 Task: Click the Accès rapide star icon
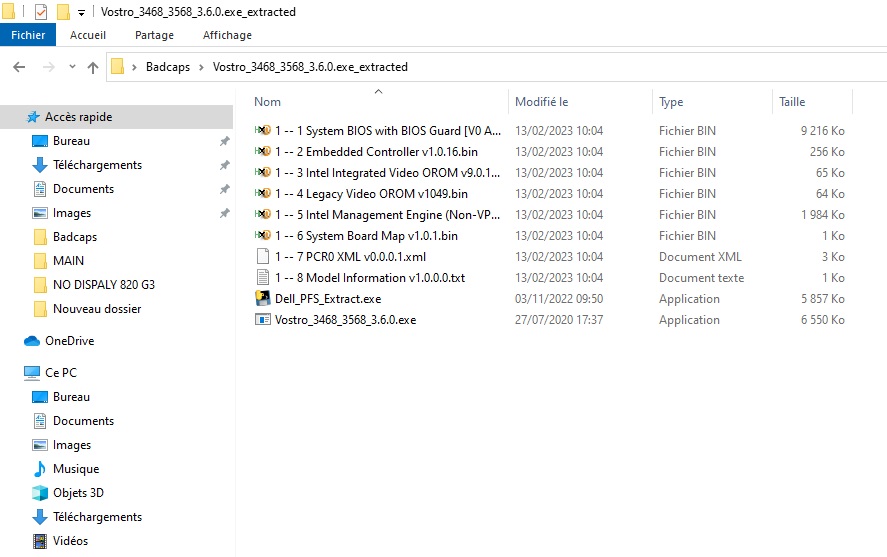coord(33,117)
